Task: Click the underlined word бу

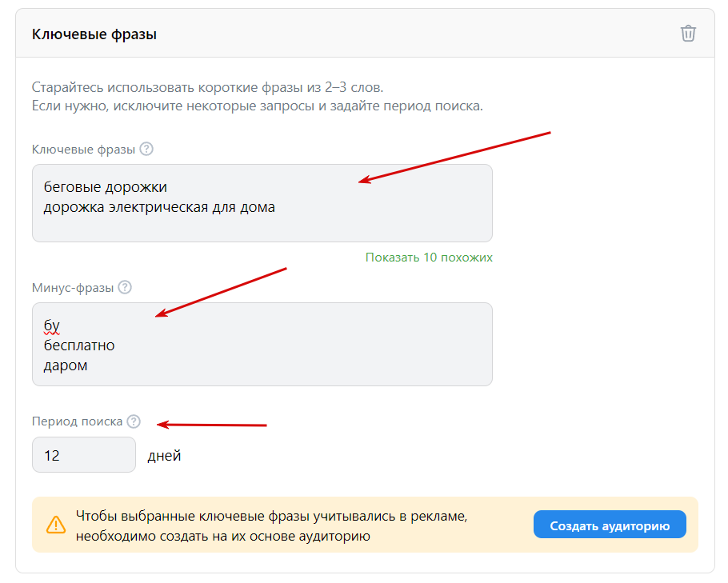Action: pos(52,325)
